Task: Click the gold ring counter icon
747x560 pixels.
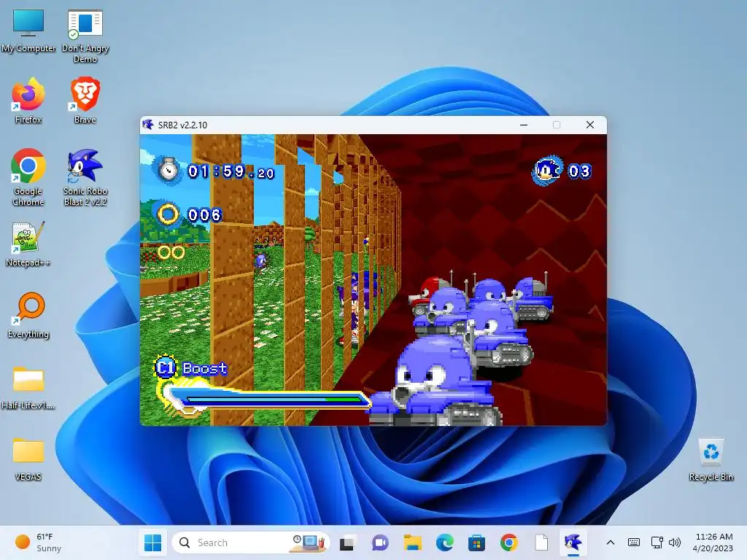Action: pyautogui.click(x=168, y=214)
